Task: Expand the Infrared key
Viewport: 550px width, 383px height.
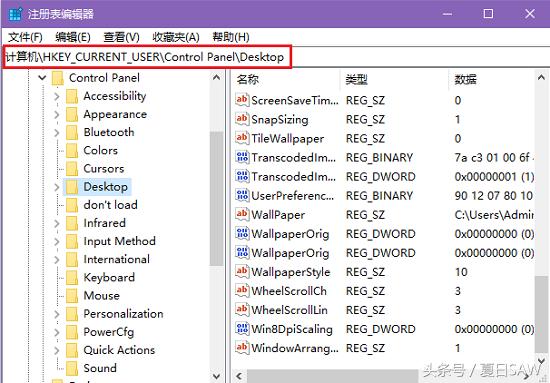Action: pyautogui.click(x=57, y=223)
